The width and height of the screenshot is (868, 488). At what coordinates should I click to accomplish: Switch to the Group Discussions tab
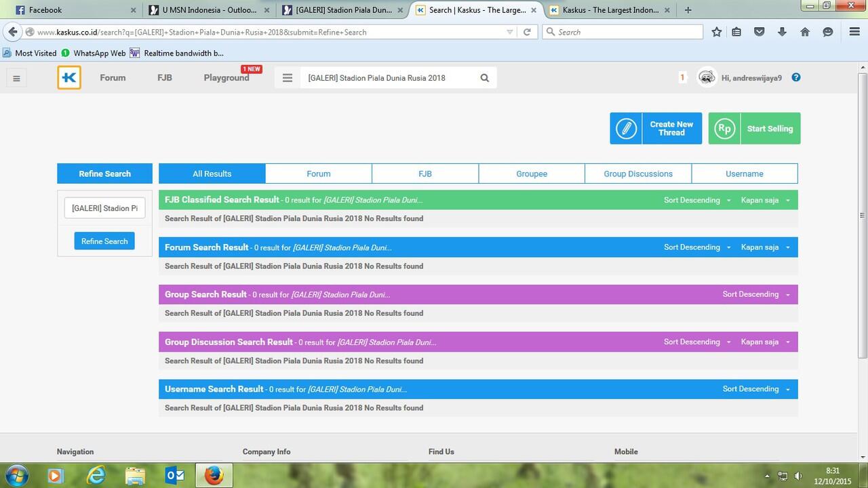coord(638,174)
